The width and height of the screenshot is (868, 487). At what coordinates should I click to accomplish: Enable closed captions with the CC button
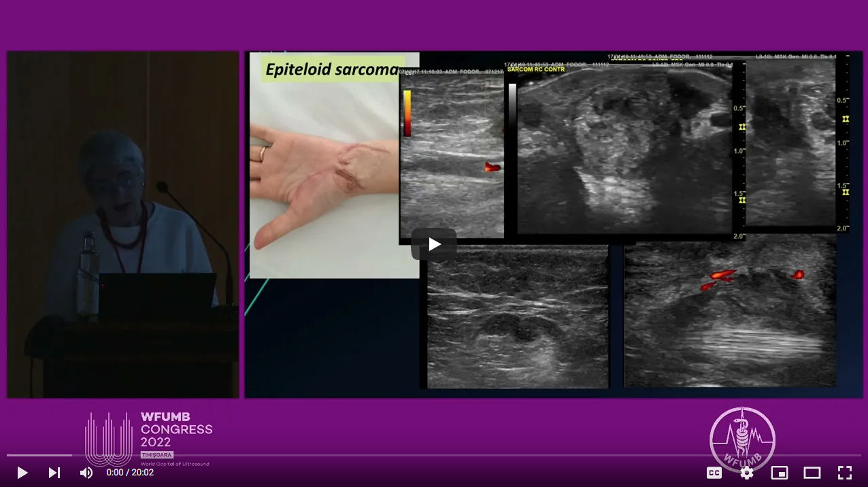[x=714, y=473]
